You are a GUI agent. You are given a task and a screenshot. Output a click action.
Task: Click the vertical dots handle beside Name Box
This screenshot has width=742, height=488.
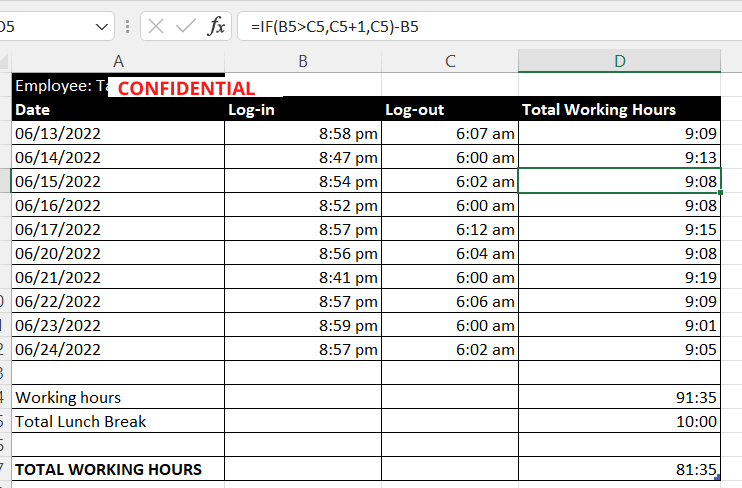coord(127,27)
